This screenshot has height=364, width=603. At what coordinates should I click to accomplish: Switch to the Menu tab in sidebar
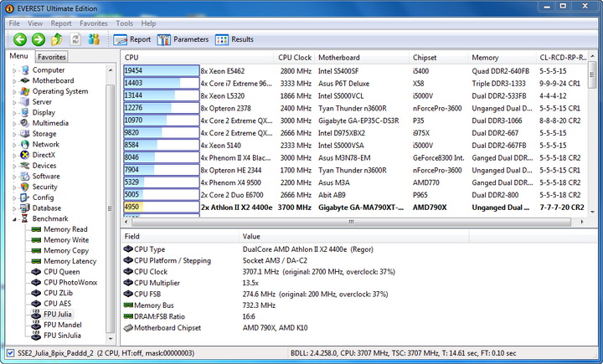[x=18, y=56]
